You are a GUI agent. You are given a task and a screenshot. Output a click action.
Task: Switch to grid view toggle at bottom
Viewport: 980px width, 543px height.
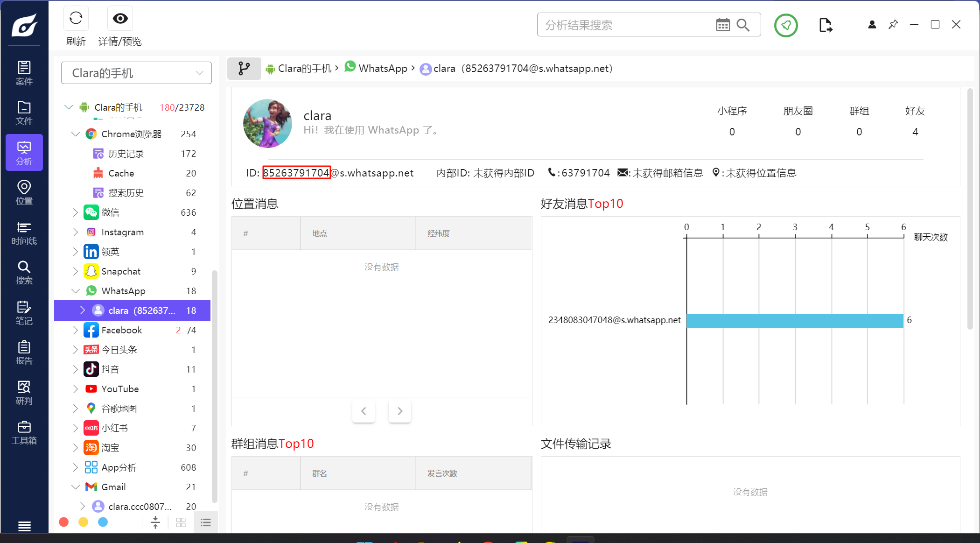pos(181,522)
